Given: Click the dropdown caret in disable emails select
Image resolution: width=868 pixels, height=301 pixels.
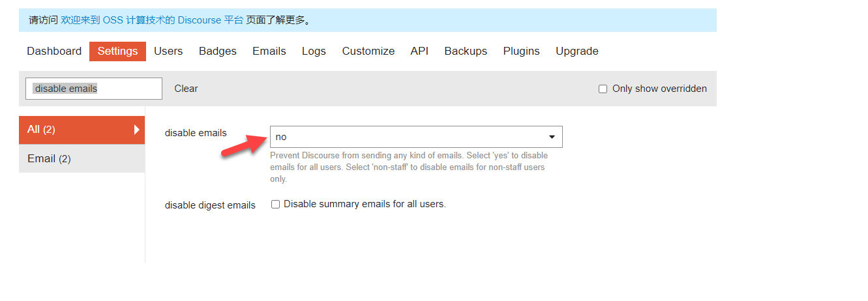Looking at the screenshot, I should click(552, 137).
